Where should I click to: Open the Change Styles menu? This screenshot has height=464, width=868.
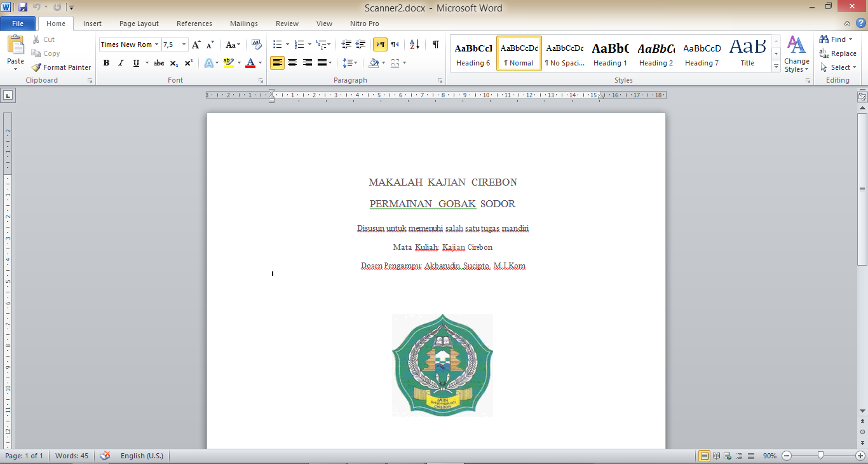pos(796,54)
